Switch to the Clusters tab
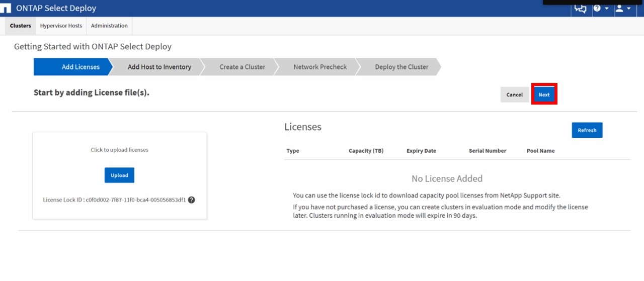Viewport: 644px width, 281px height. 21,26
